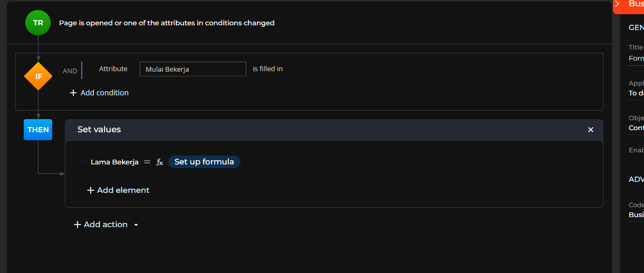Image resolution: width=644 pixels, height=273 pixels.
Task: Select the Lama Bekerja attribute name
Action: click(114, 162)
